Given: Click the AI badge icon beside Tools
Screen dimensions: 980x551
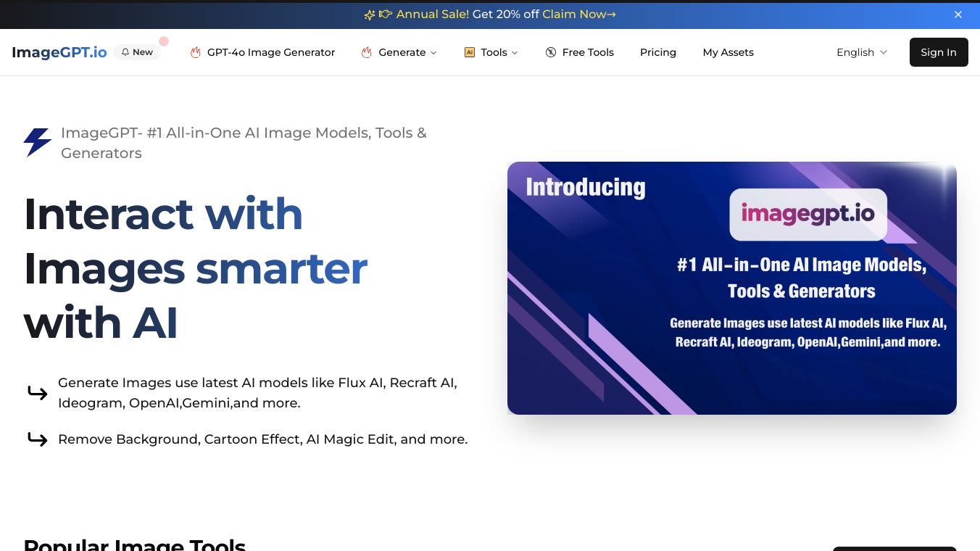Looking at the screenshot, I should [470, 52].
